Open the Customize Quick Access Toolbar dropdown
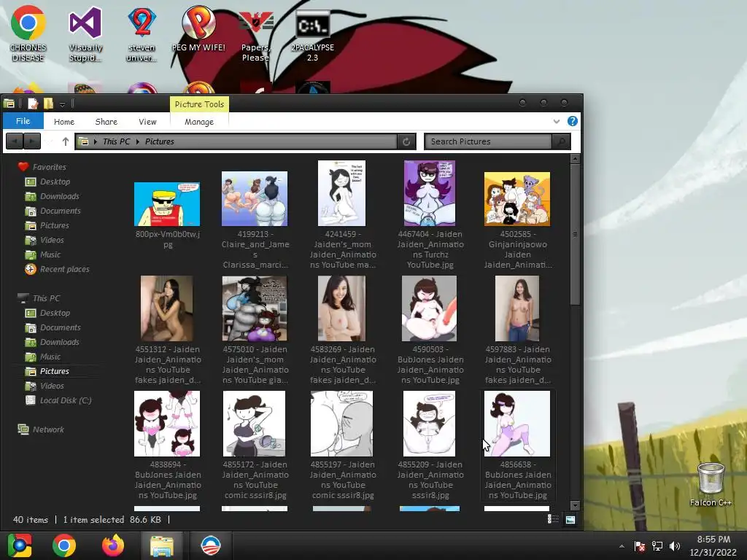Image resolution: width=747 pixels, height=560 pixels. pos(63,104)
